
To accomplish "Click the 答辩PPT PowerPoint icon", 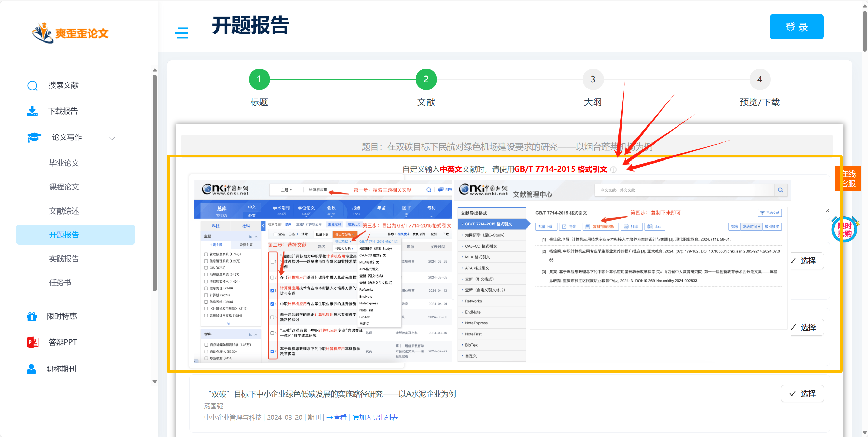I will pyautogui.click(x=33, y=342).
